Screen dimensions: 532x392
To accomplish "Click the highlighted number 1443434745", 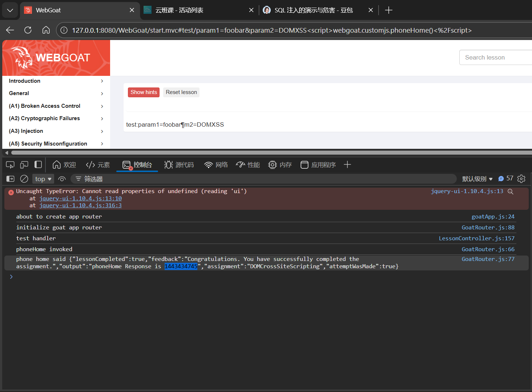I will click(181, 266).
